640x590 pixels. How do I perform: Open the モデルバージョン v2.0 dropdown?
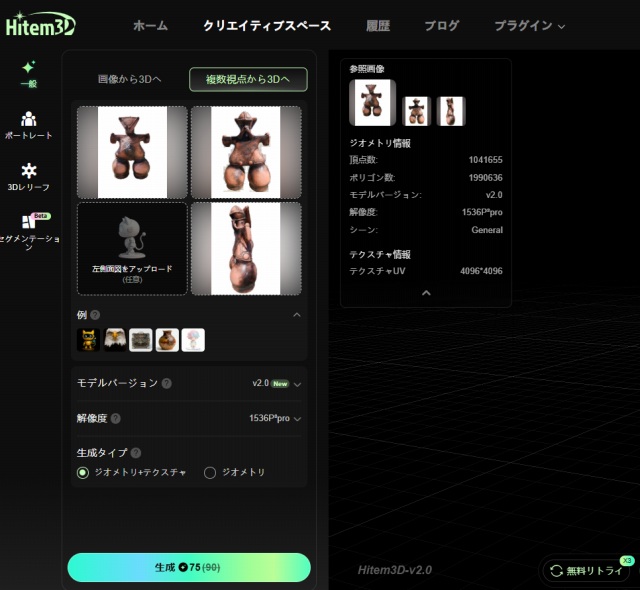point(276,383)
